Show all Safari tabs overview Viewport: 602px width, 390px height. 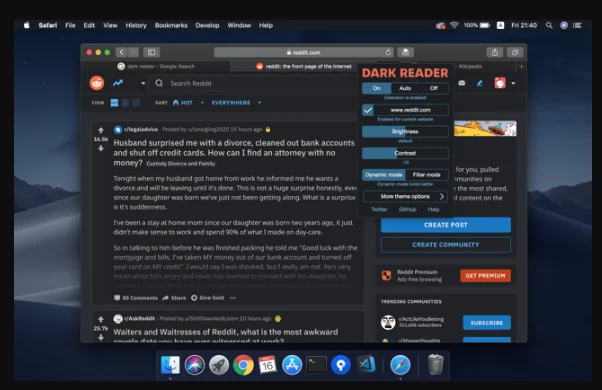pyautogui.click(x=515, y=52)
